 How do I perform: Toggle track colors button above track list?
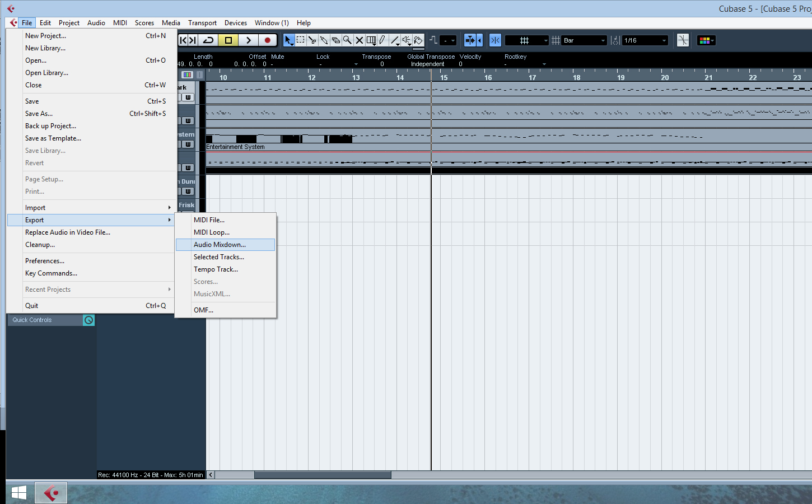(x=187, y=74)
